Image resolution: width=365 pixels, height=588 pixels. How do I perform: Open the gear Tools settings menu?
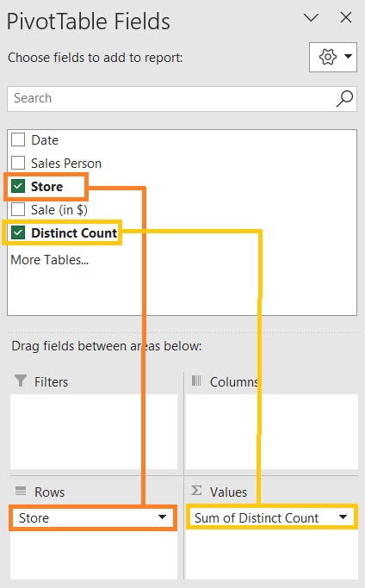point(333,57)
